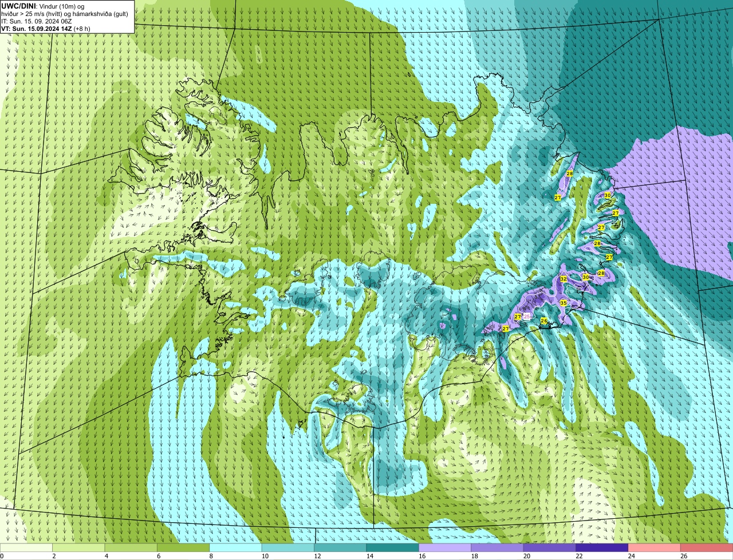Click the 'IT: Sun. 15. 09. 2024 06Z' line
This screenshot has height=560, width=733.
[x=37, y=21]
